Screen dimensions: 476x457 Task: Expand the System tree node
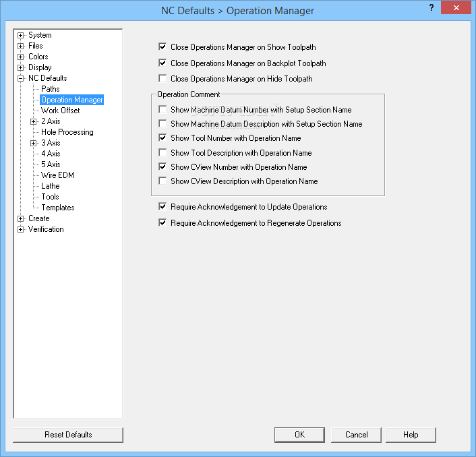tap(20, 35)
